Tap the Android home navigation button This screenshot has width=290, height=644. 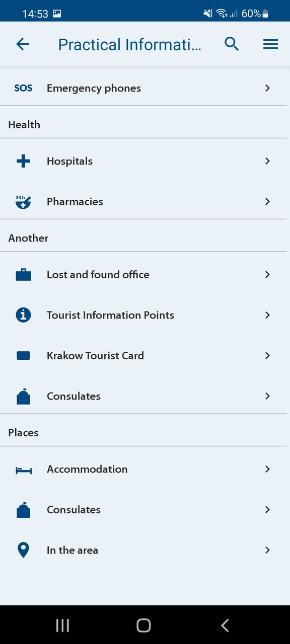(x=143, y=625)
